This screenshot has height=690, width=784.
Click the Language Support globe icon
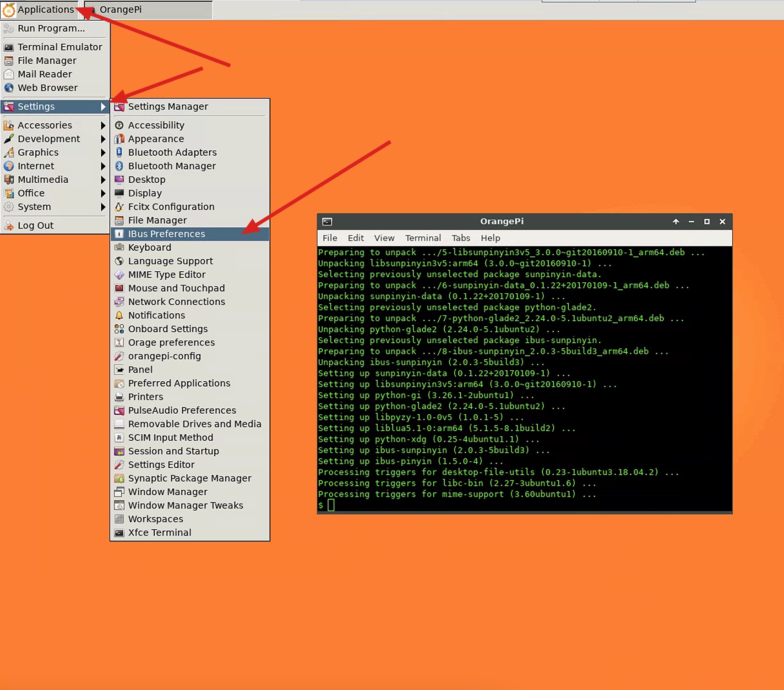(x=119, y=261)
